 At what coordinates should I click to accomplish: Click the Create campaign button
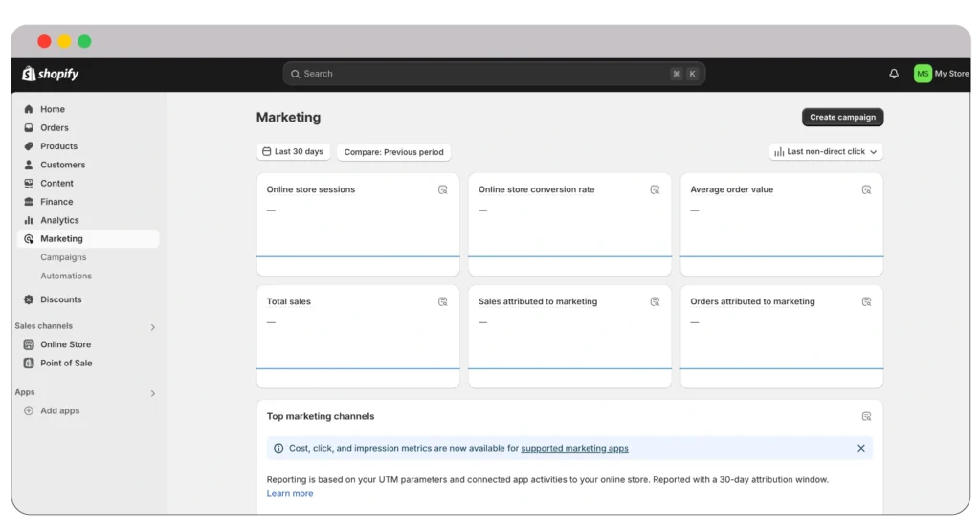point(842,117)
